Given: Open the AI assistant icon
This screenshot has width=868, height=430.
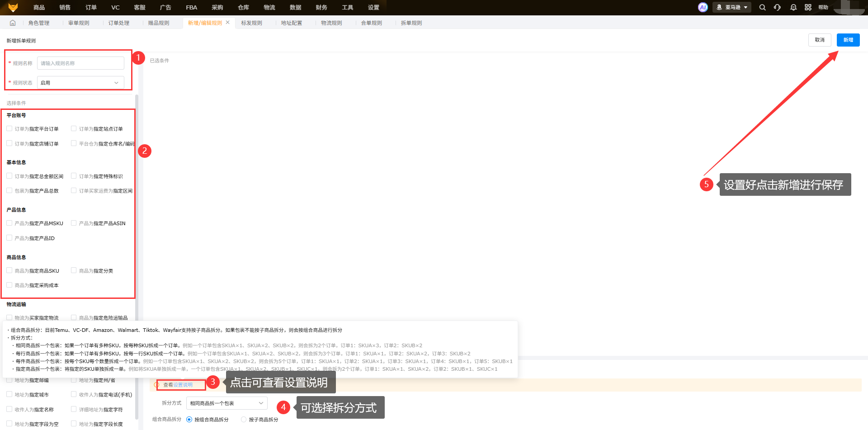Looking at the screenshot, I should pos(703,7).
